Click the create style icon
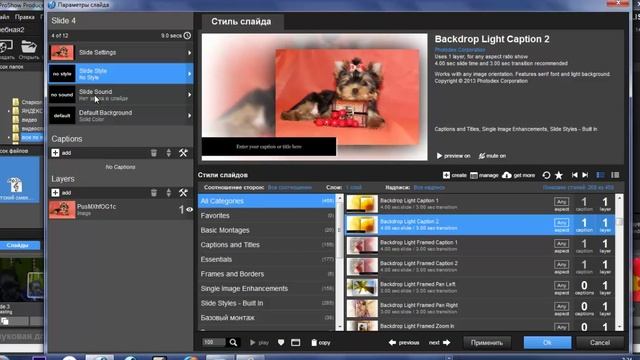640x360 pixels. pos(446,175)
